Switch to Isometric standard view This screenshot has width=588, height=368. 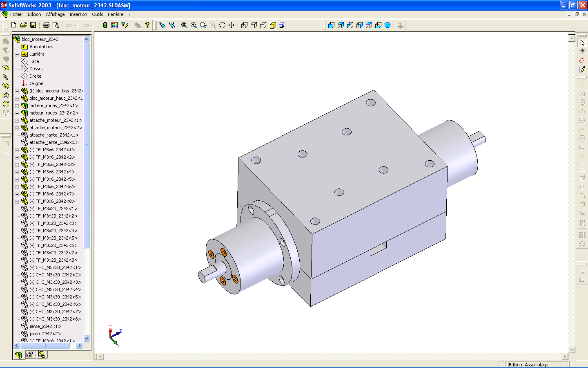tap(388, 25)
